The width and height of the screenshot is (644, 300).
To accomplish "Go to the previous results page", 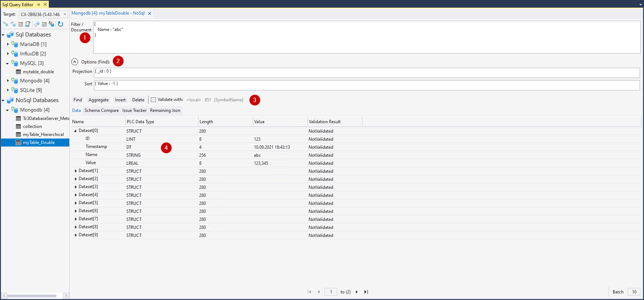I will [x=319, y=292].
